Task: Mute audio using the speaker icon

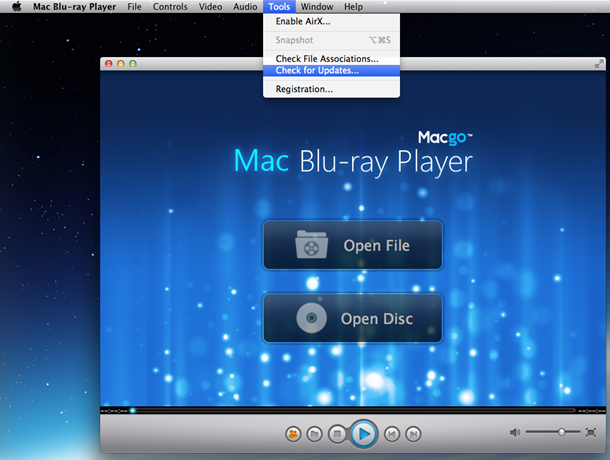Action: (515, 432)
